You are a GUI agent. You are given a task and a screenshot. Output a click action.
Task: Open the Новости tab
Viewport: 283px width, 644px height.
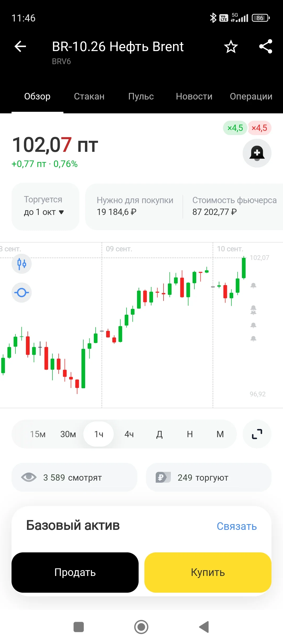194,97
